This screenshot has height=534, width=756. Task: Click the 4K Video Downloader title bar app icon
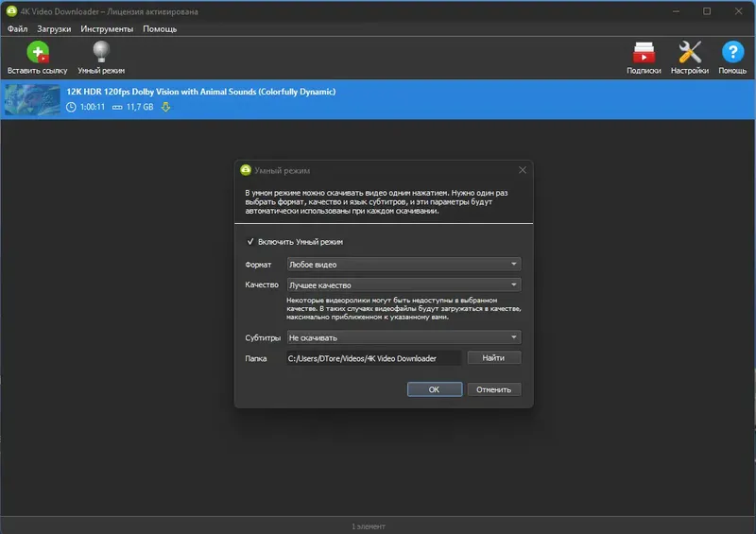tap(11, 11)
